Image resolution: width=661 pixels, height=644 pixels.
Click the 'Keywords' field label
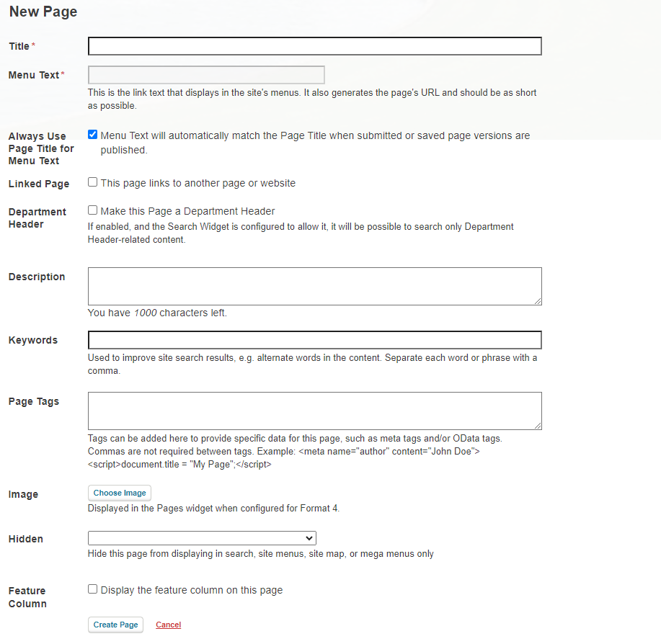(33, 340)
